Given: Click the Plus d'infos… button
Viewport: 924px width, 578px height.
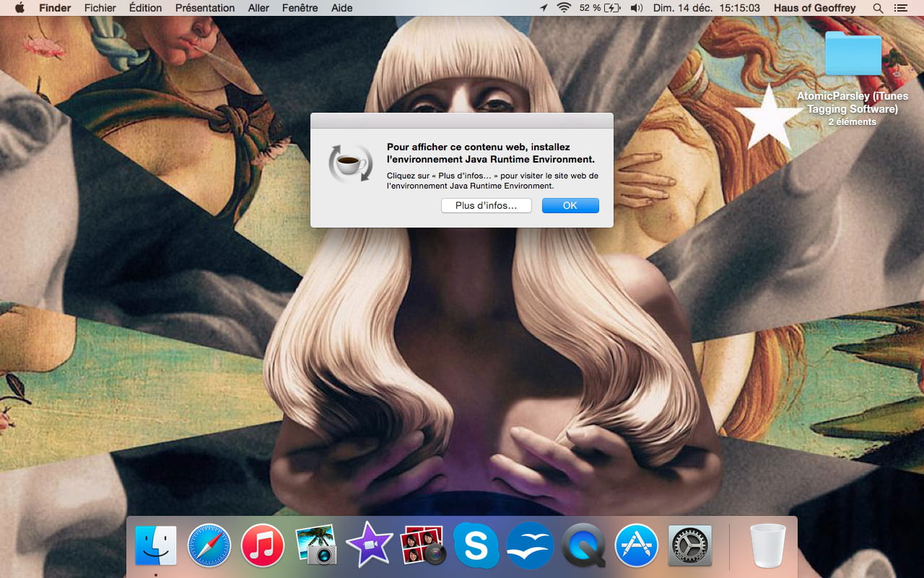Looking at the screenshot, I should [486, 206].
